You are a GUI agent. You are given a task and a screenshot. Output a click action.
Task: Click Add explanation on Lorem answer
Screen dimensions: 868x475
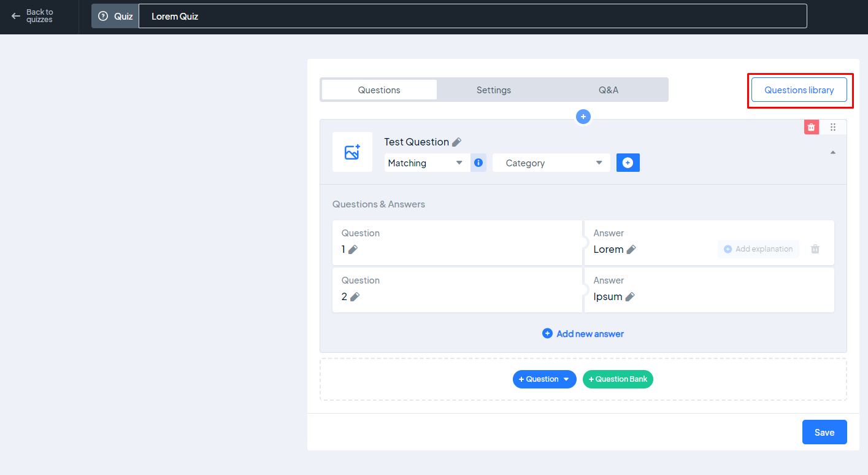pyautogui.click(x=758, y=249)
